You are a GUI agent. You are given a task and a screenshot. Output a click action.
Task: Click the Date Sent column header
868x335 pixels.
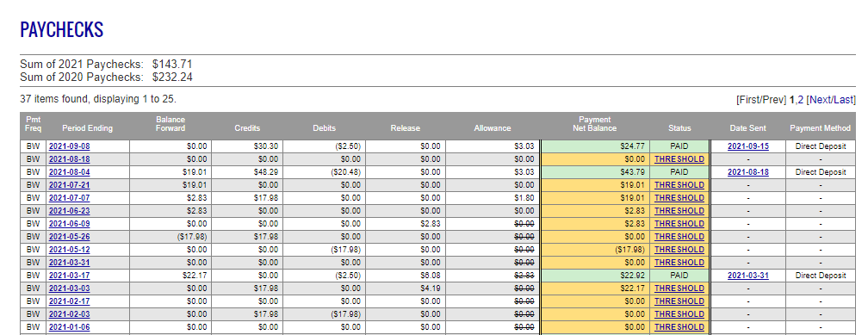[x=747, y=128]
